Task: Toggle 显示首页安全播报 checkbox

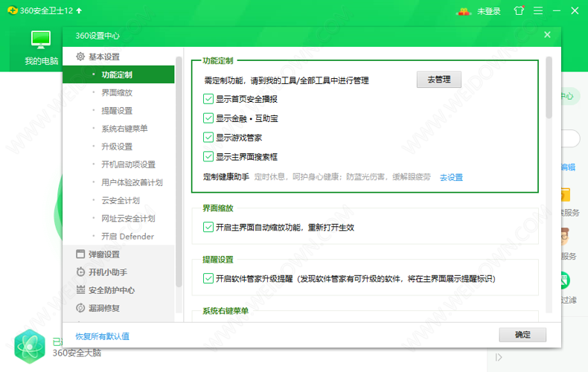Action: (x=208, y=99)
